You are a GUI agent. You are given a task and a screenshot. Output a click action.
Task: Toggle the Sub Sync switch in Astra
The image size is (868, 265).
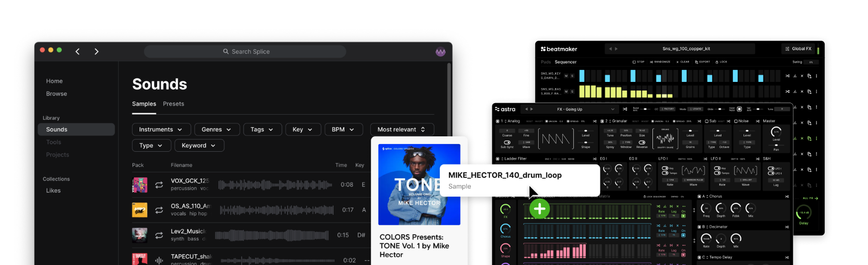point(507,143)
